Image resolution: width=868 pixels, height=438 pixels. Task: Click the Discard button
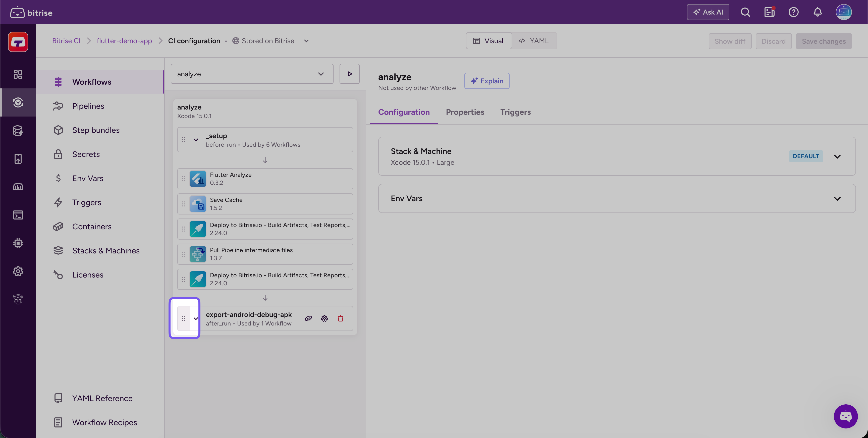(x=774, y=41)
